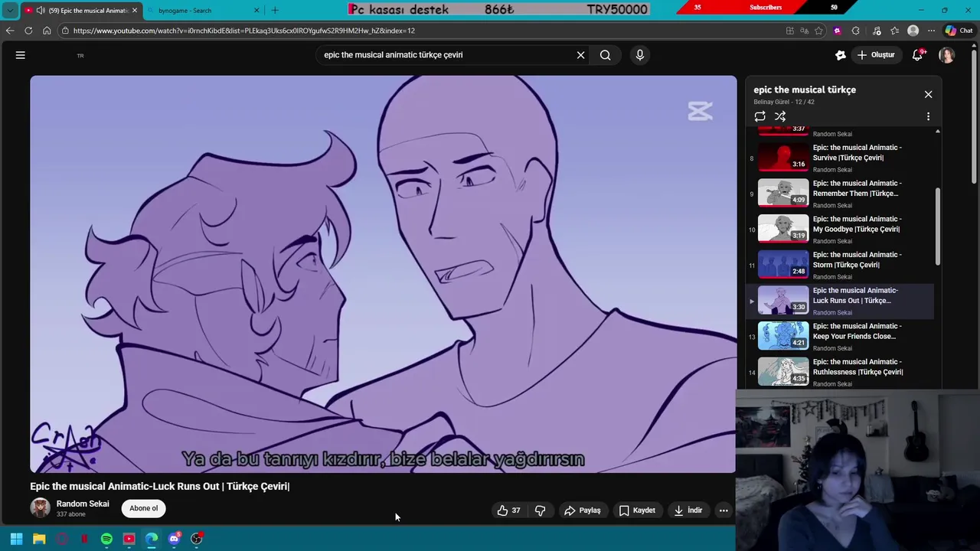Share the video via Paylaş
Screen dimensions: 980x551
pos(583,510)
